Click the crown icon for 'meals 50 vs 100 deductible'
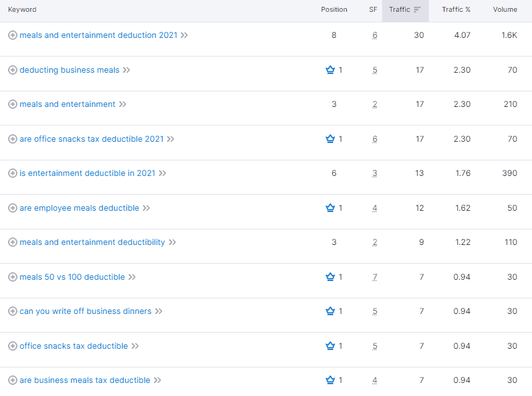The width and height of the screenshot is (532, 396). 330,277
